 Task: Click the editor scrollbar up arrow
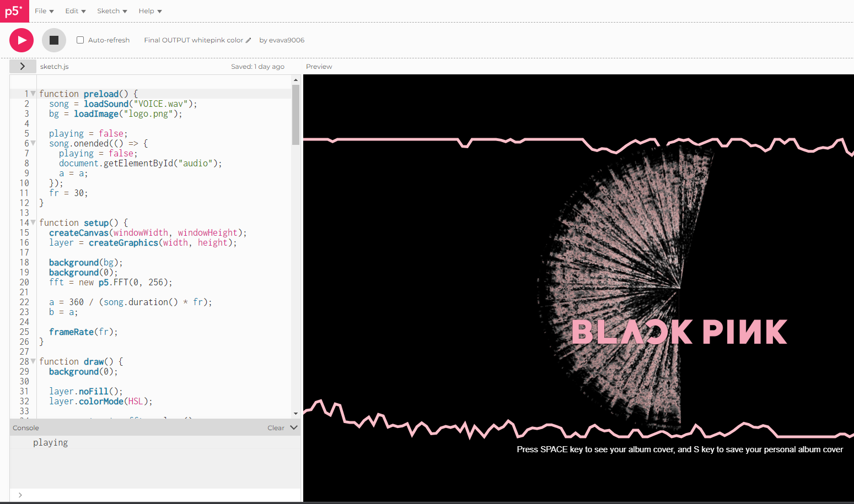click(296, 80)
